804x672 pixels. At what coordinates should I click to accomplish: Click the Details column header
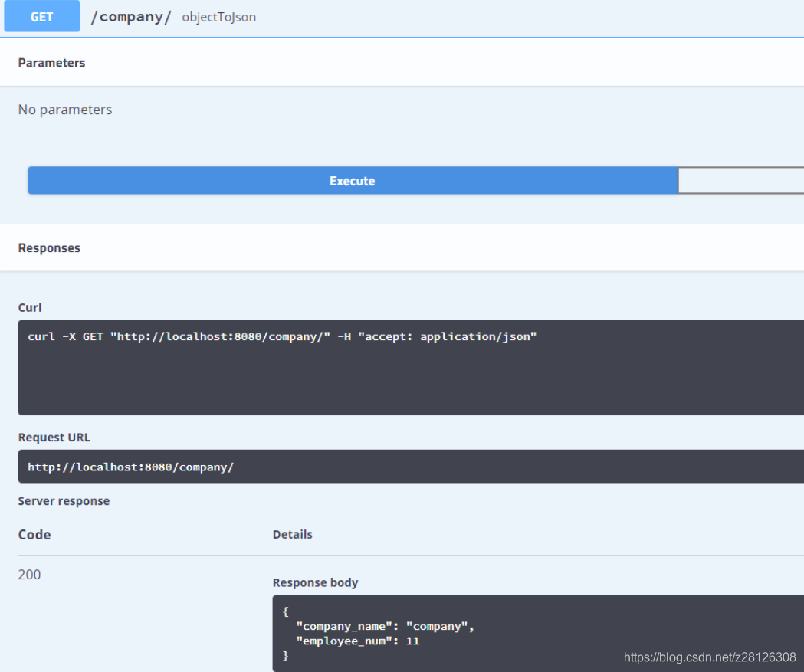(x=292, y=534)
